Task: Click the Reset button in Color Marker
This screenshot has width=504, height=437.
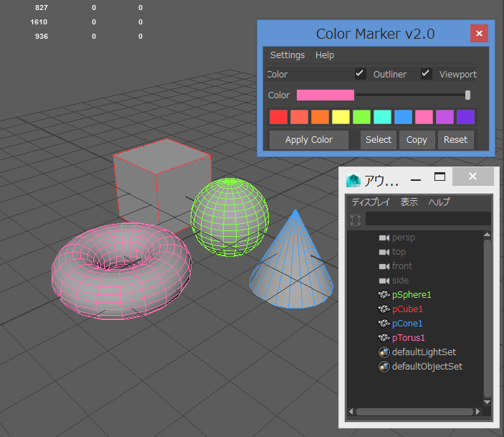Action: [455, 140]
